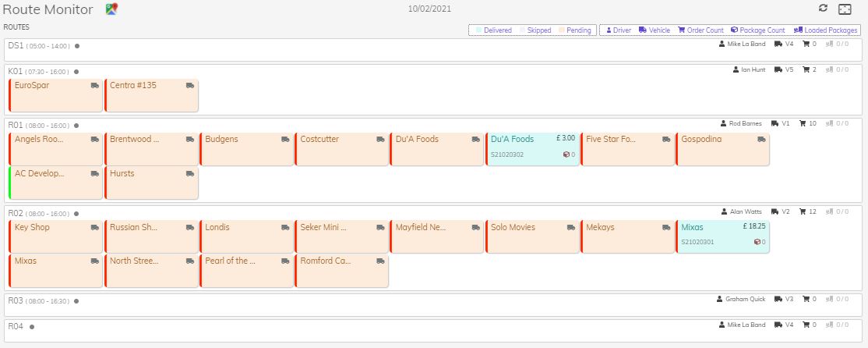Viewport: 868px width, 348px height.
Task: Click the R03 route header
Action: click(16, 301)
